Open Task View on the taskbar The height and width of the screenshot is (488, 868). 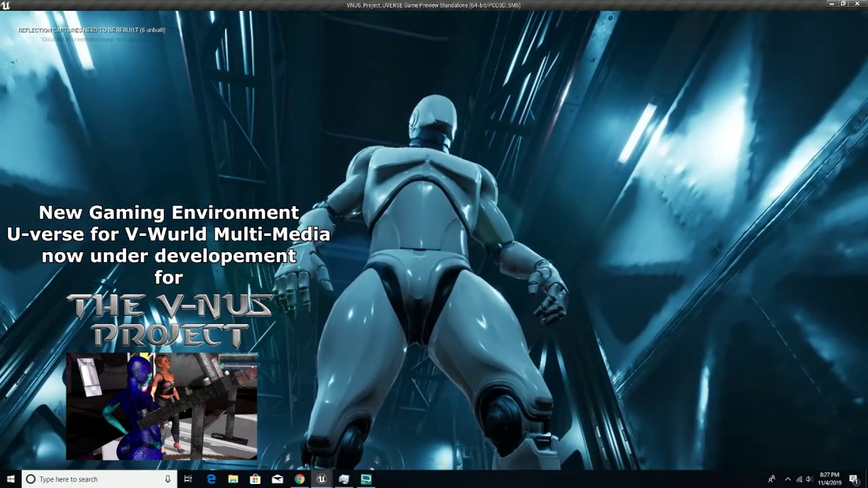[x=188, y=479]
